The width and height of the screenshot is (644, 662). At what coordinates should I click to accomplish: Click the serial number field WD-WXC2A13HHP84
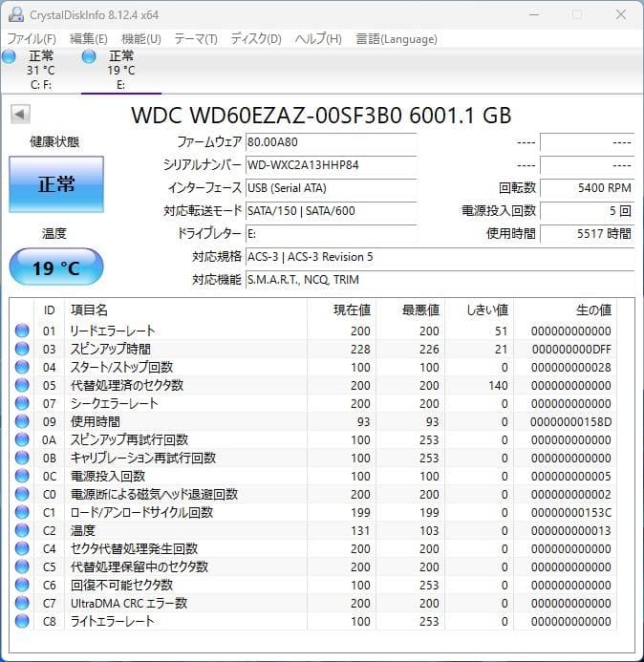coord(332,165)
